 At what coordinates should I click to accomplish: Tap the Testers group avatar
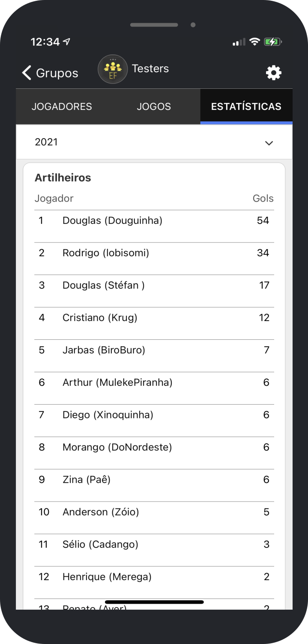(x=112, y=69)
